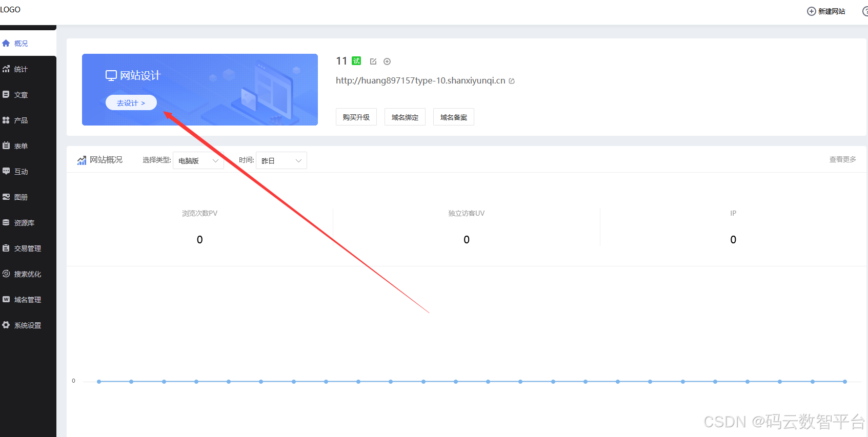Screen dimensions: 868x437
Task: Expand the 电脑版 type dropdown
Action: (x=198, y=160)
